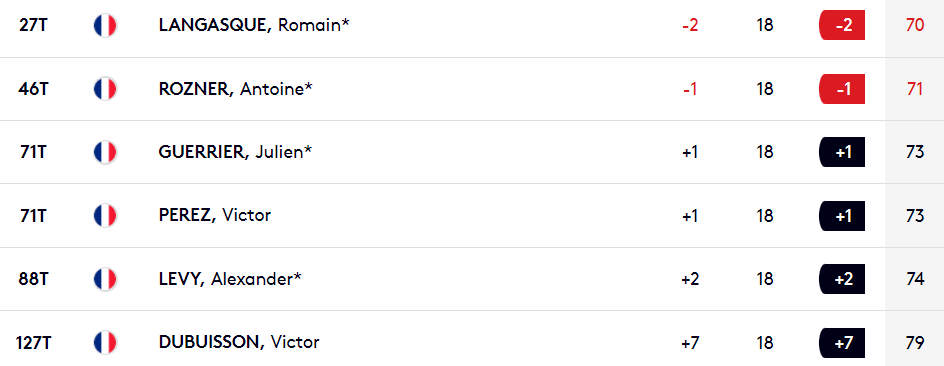Click the French flag beside Levy
944x366 pixels.
tap(105, 279)
